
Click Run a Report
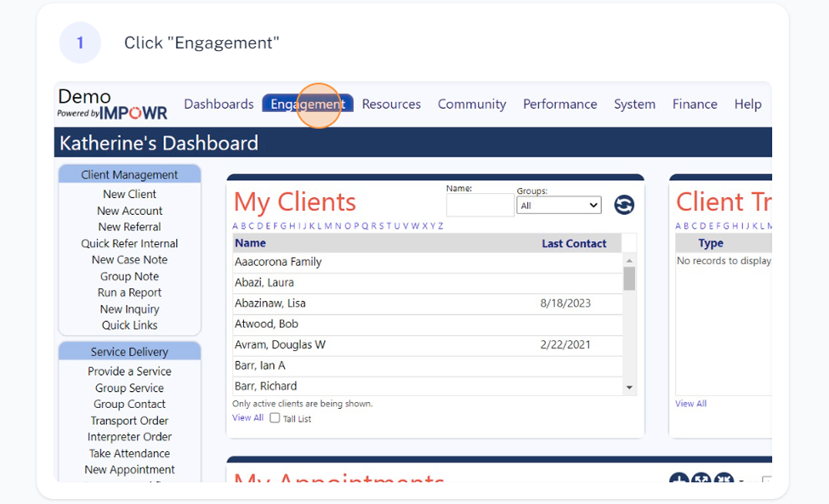129,292
